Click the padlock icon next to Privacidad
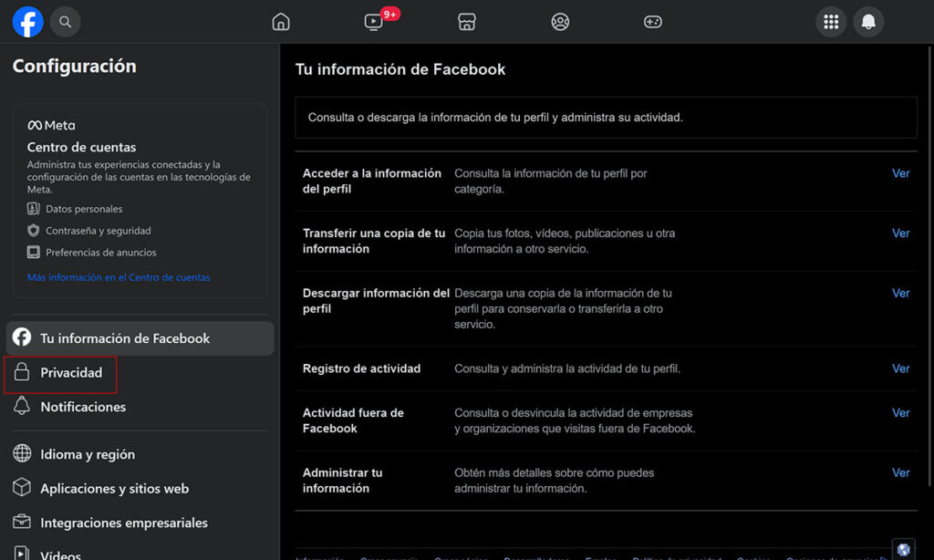This screenshot has width=934, height=560. tap(22, 372)
